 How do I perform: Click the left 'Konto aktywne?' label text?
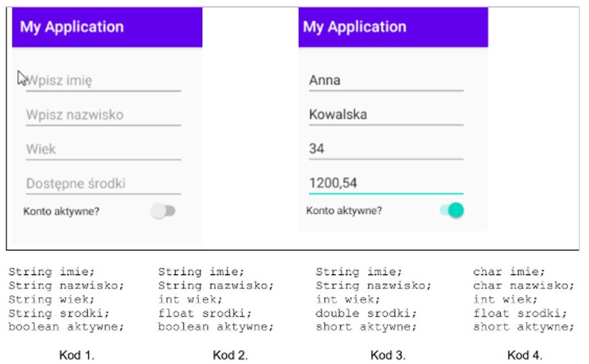61,212
